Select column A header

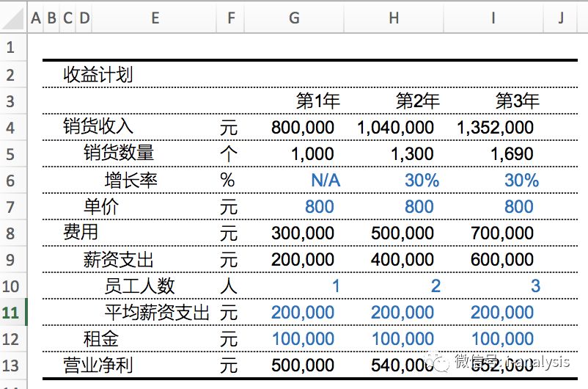[36, 18]
